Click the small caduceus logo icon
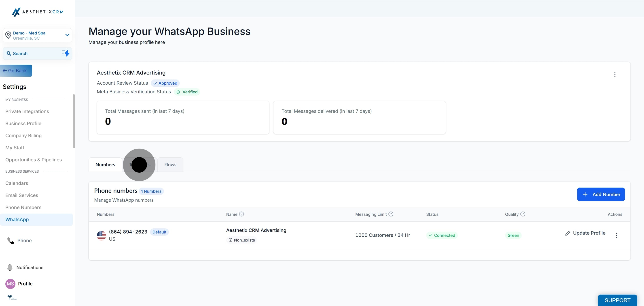Viewport: 644px width, 306px height. coord(11,298)
